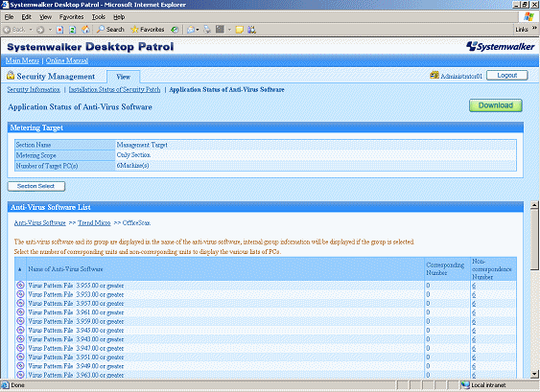Click the Section Select button

[x=36, y=186]
